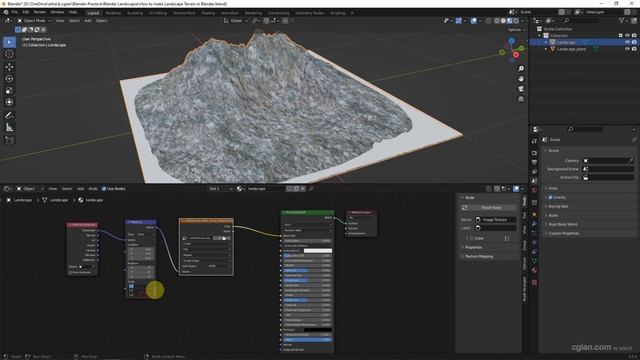Select the Cursor tool in viewport toolbar
640x360 pixels.
[x=9, y=54]
